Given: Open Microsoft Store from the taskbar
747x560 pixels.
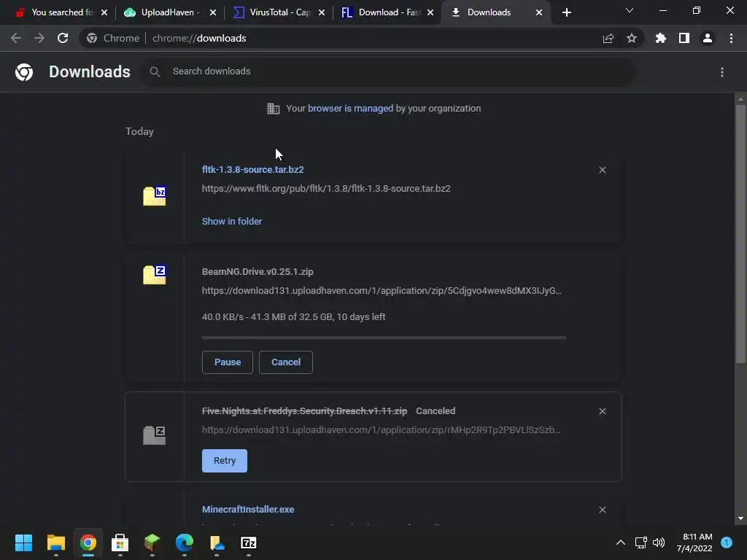Looking at the screenshot, I should click(120, 542).
